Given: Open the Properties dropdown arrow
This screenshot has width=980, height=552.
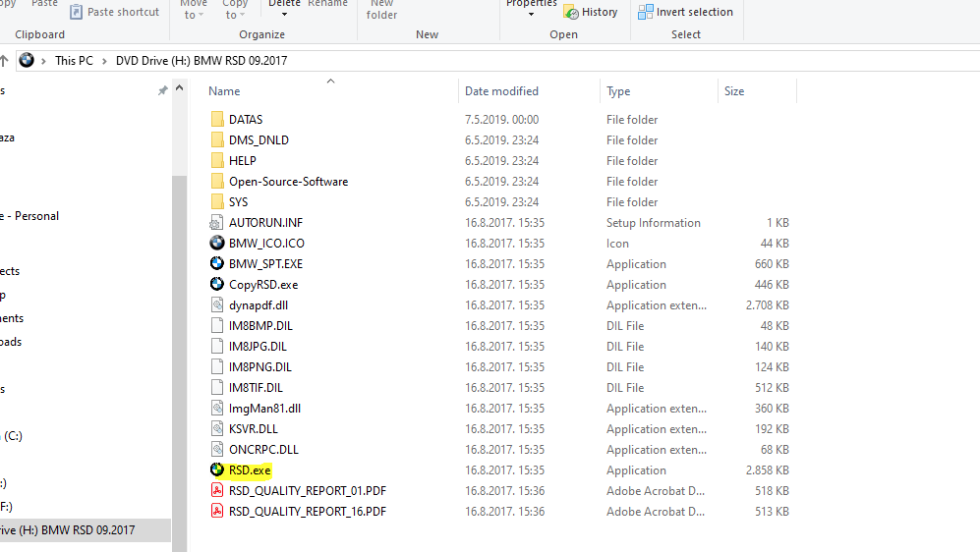Looking at the screenshot, I should click(x=531, y=14).
